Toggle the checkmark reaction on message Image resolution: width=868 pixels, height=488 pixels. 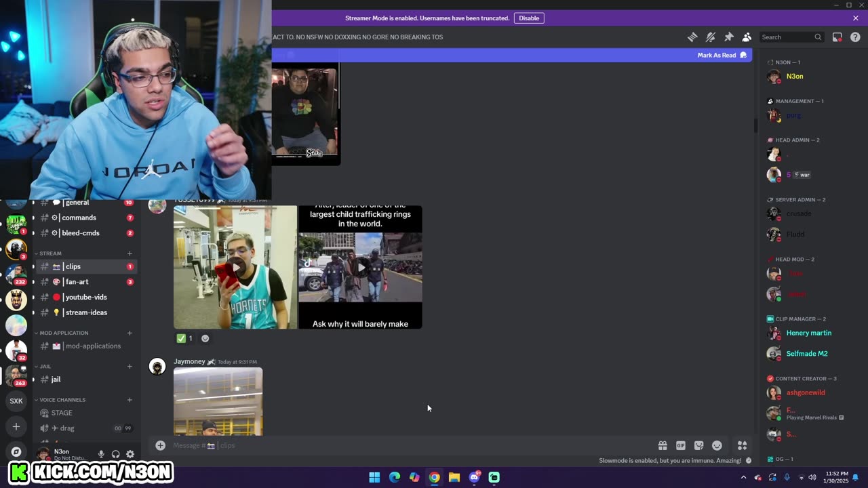point(184,338)
